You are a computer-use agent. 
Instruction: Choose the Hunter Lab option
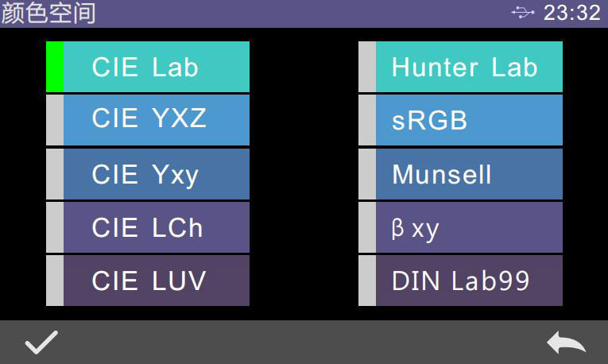[469, 67]
